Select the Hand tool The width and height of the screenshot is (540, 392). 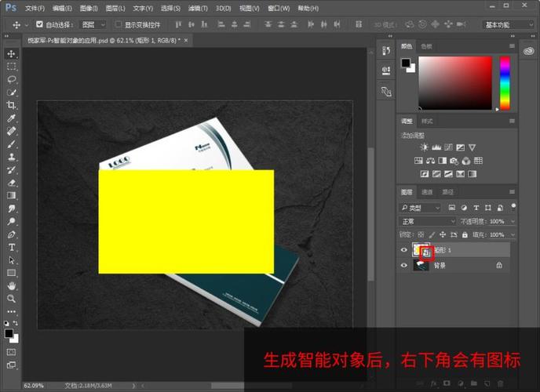coord(11,285)
